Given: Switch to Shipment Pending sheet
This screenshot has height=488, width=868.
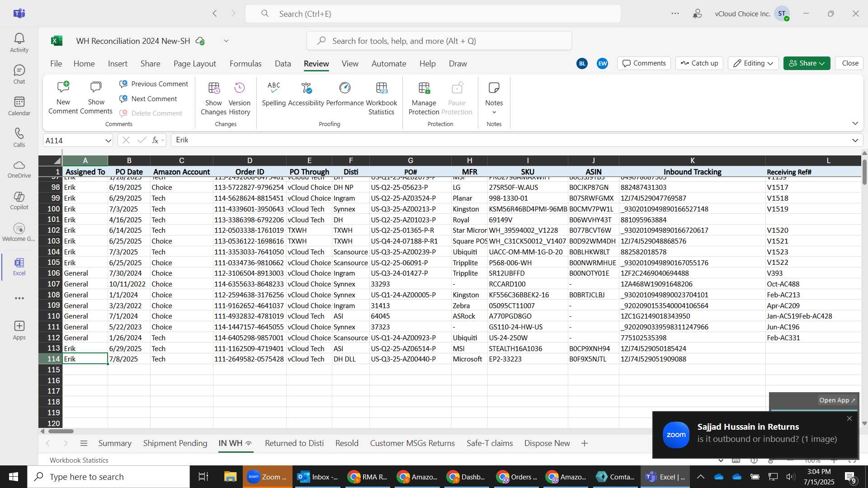Looking at the screenshot, I should pos(175,443).
